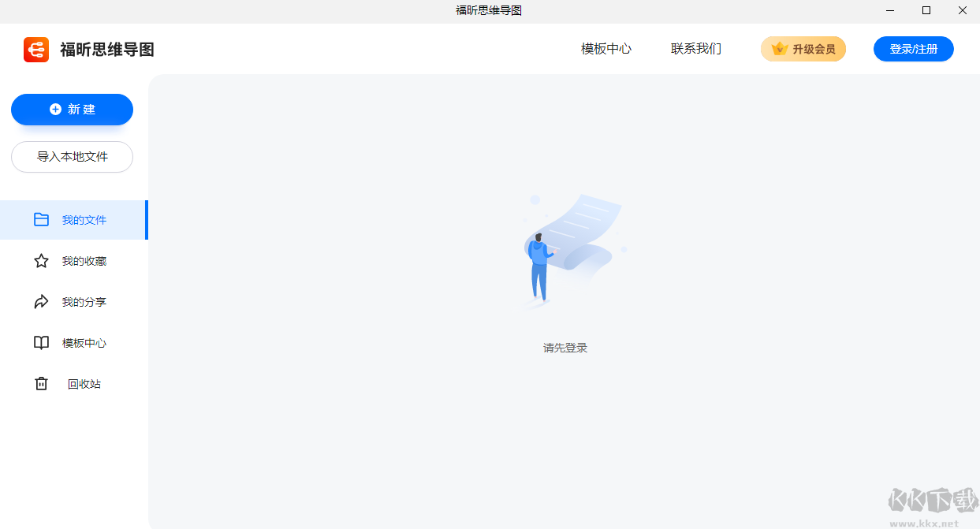980x529 pixels.
Task: Open 我的分享 from the sidebar
Action: [x=83, y=302]
